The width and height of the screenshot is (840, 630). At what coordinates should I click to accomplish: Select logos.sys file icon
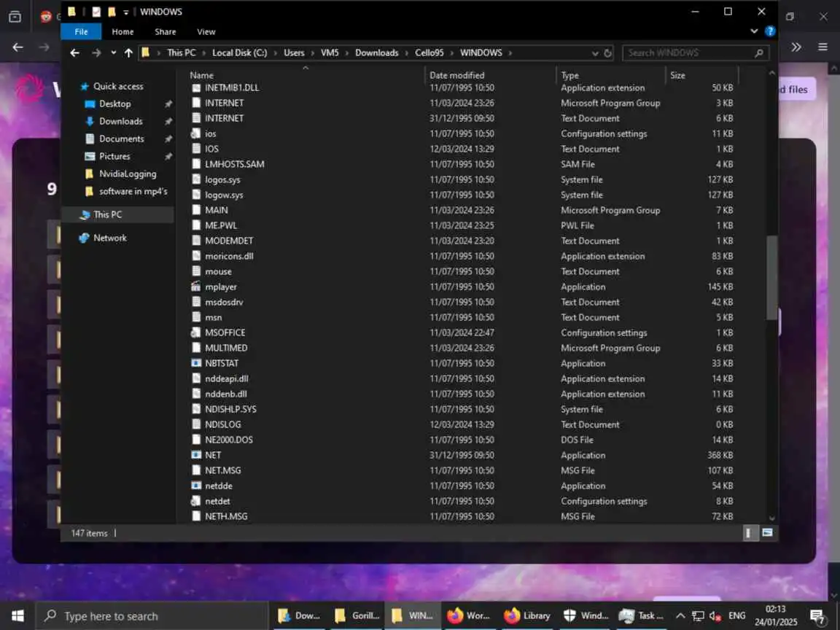(x=196, y=179)
